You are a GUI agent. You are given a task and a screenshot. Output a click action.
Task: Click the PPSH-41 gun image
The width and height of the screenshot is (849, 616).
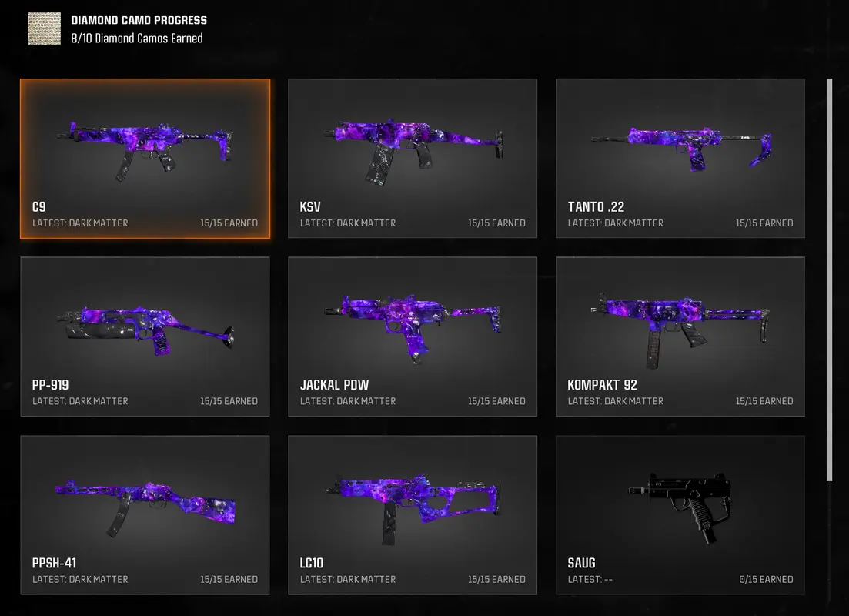(145, 507)
